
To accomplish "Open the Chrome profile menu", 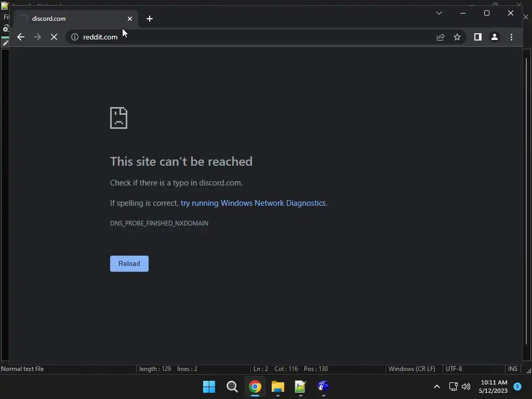I will pos(495,37).
